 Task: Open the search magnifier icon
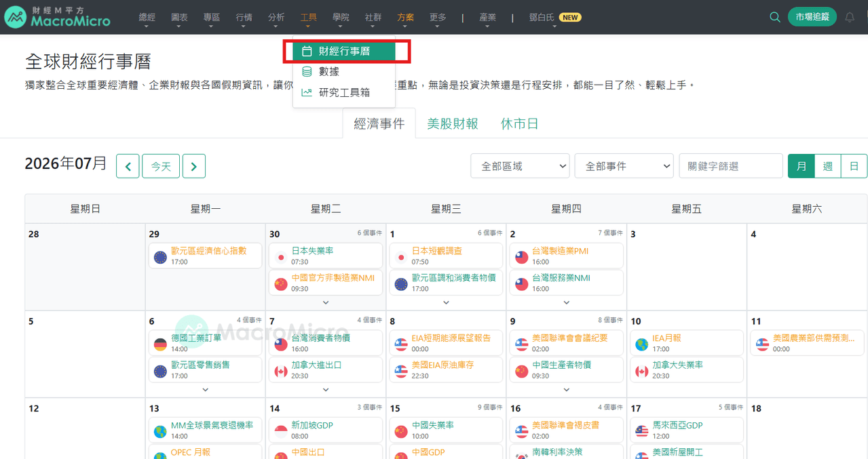tap(775, 18)
